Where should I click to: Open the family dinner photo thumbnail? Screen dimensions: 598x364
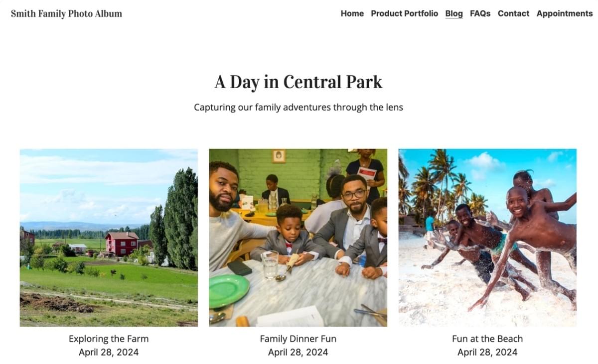coord(298,238)
